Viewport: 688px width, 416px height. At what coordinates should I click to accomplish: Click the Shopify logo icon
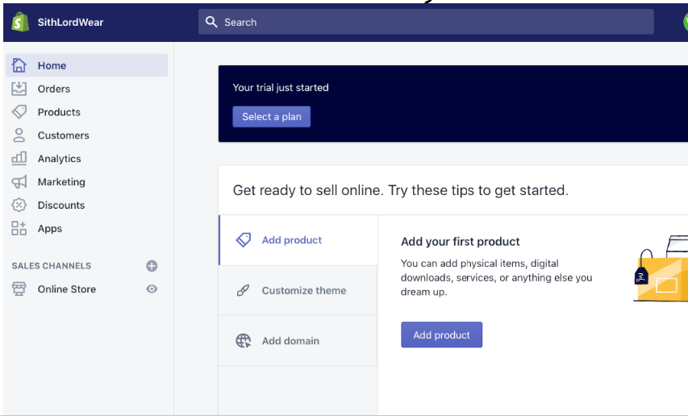(x=19, y=21)
